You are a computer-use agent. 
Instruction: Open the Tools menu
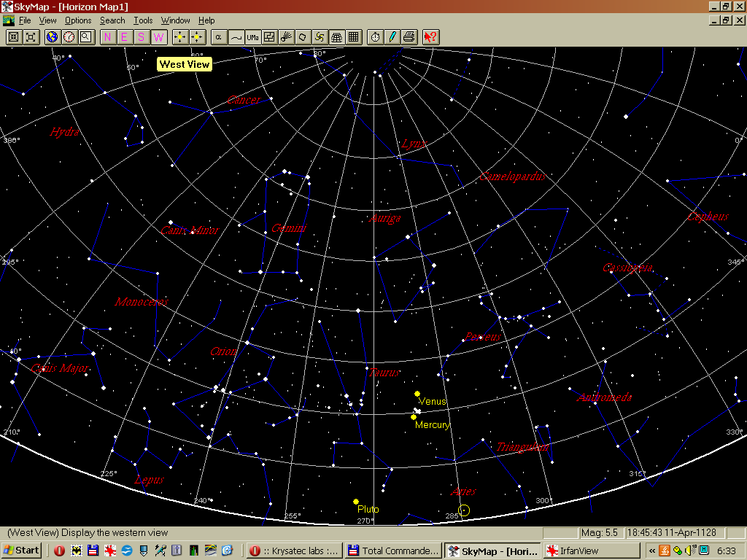click(x=143, y=20)
